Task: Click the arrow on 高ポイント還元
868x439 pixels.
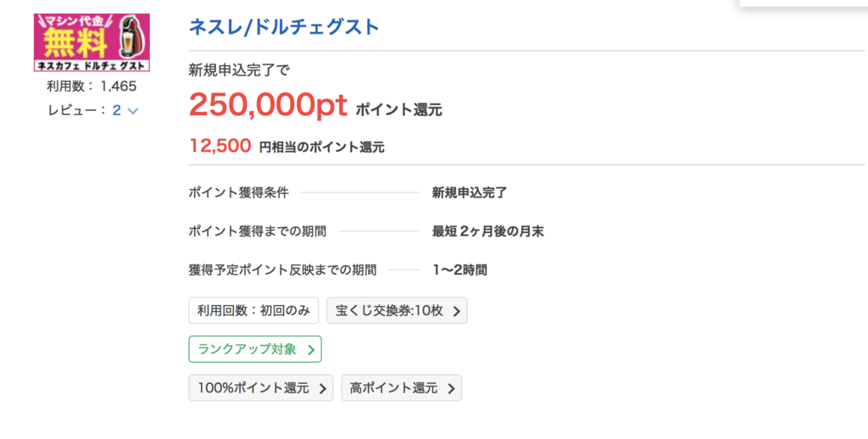Action: tap(451, 389)
